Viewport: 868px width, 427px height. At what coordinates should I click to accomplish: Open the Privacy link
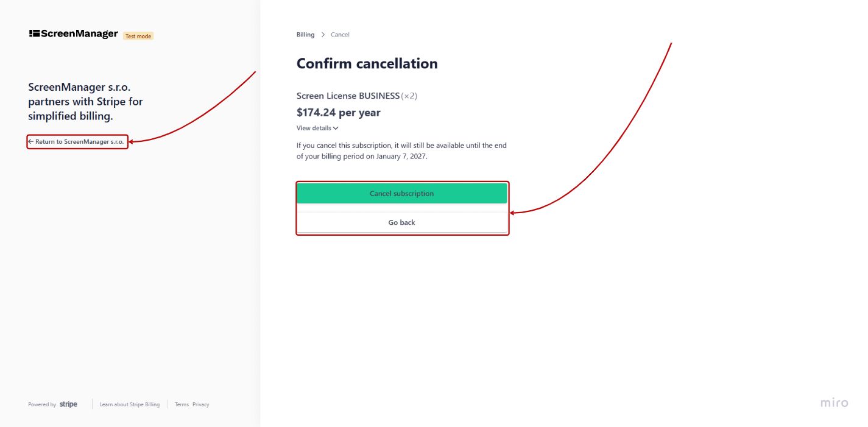201,404
